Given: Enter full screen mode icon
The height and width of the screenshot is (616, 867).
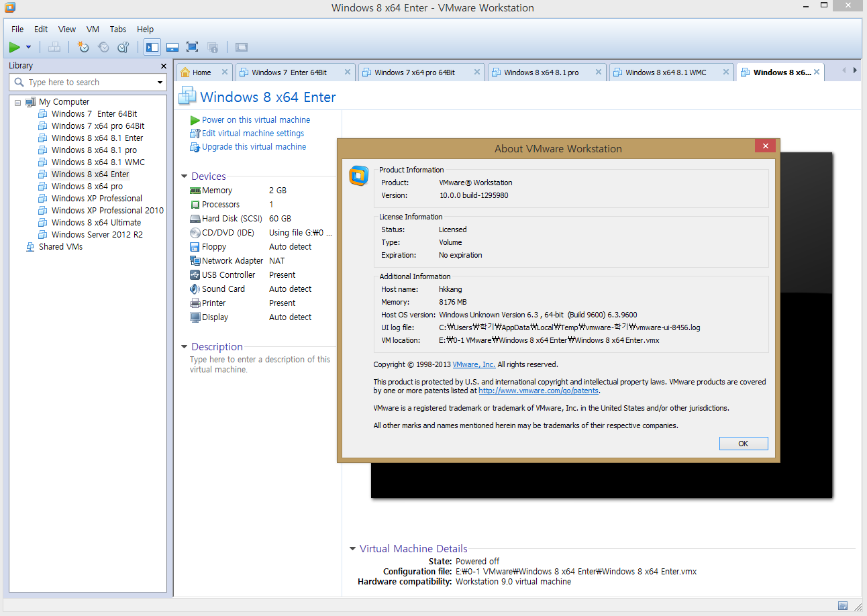Looking at the screenshot, I should (193, 47).
